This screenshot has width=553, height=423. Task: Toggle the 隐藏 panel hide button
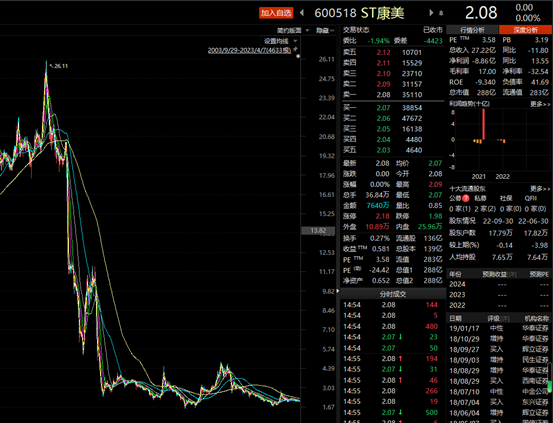coord(325,31)
